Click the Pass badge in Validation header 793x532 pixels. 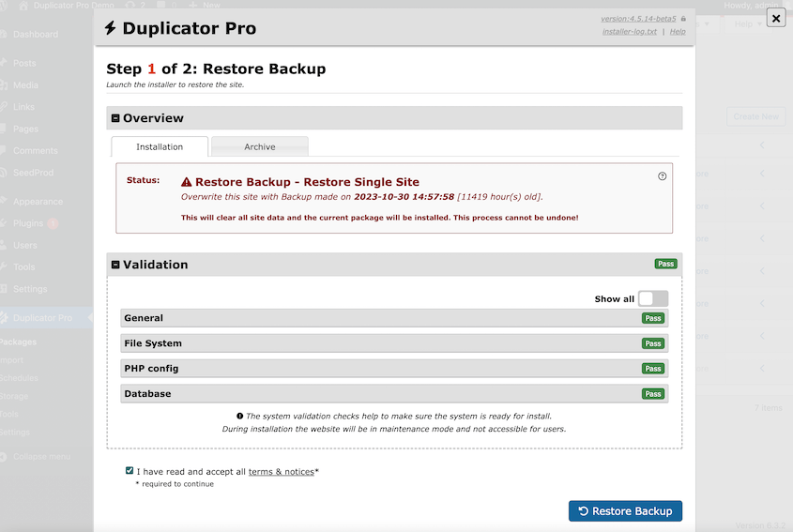click(x=665, y=264)
